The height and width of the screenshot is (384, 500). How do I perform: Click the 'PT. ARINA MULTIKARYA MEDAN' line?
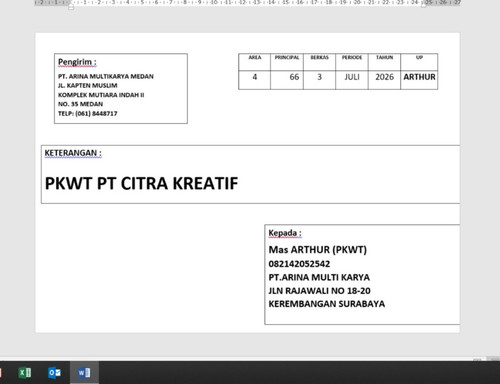click(x=106, y=76)
